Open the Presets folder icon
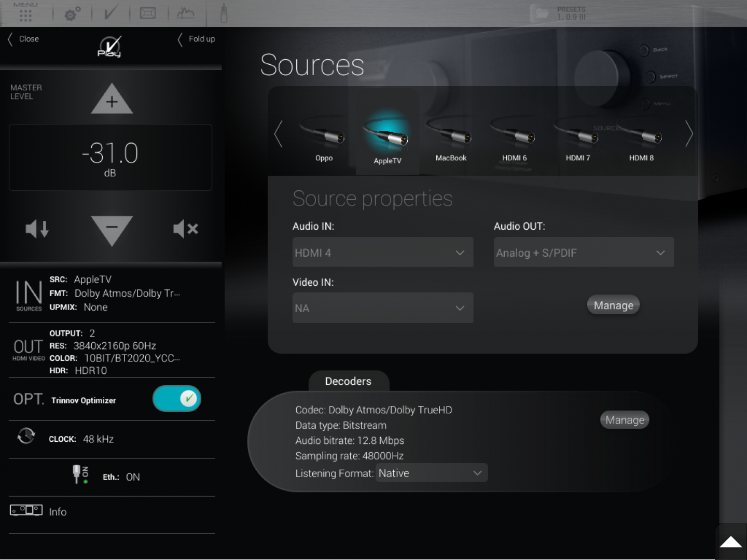Viewport: 747px width, 560px height. [x=542, y=13]
